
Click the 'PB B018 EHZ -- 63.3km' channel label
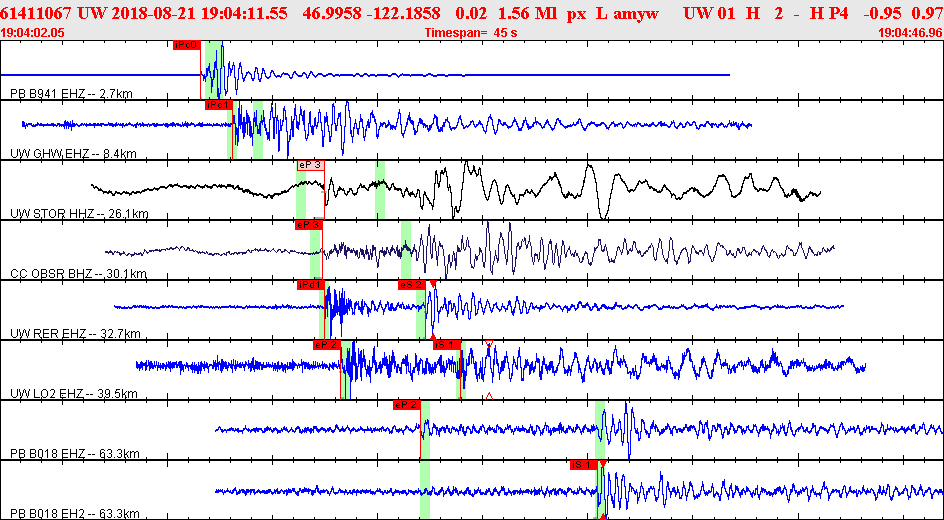(75, 453)
